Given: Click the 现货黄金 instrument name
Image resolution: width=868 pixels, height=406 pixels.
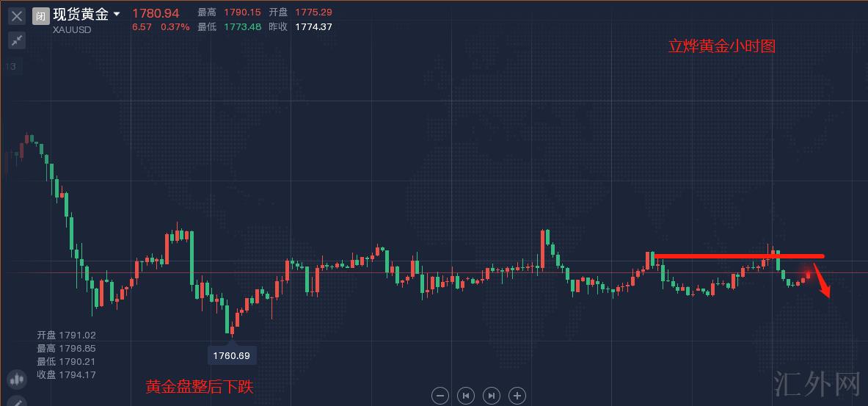Looking at the screenshot, I should click(x=81, y=14).
